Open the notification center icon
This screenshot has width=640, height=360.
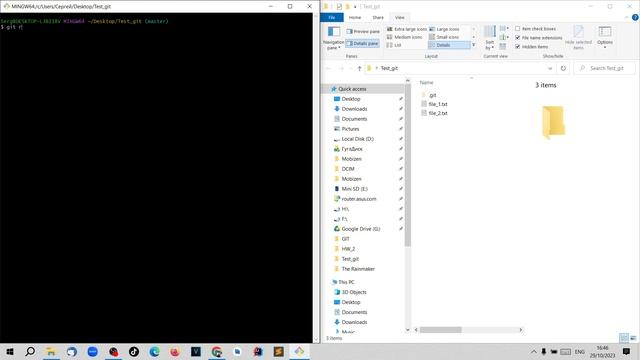(627, 351)
